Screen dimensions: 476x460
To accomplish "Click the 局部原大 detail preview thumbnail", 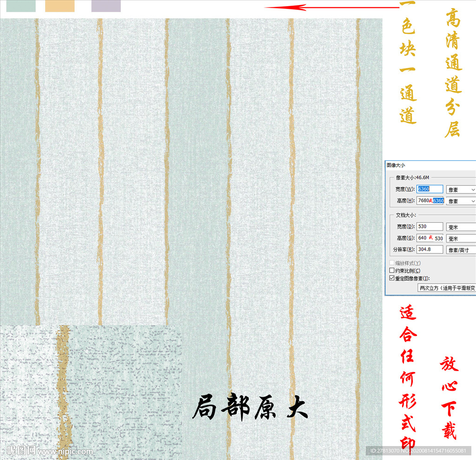I will click(x=91, y=392).
